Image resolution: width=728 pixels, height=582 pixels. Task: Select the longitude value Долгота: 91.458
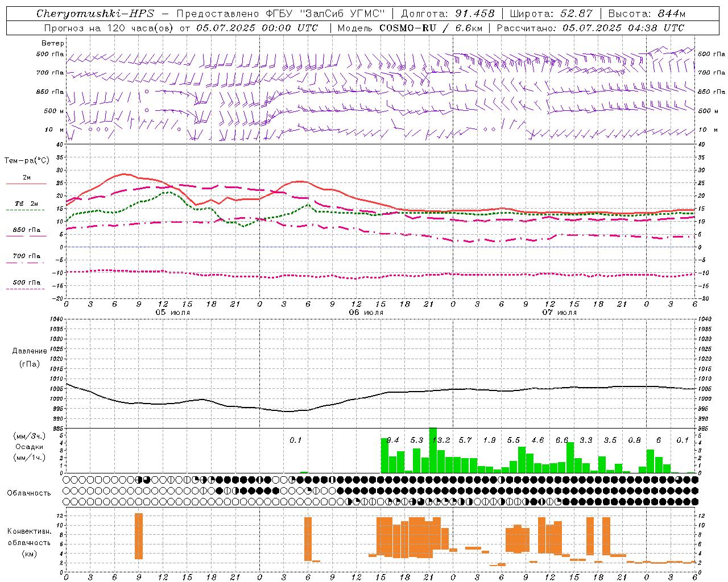point(448,14)
